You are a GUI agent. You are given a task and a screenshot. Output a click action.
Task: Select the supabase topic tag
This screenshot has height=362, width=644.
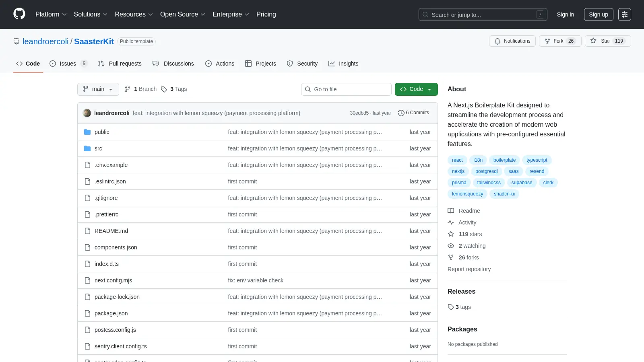pos(522,183)
